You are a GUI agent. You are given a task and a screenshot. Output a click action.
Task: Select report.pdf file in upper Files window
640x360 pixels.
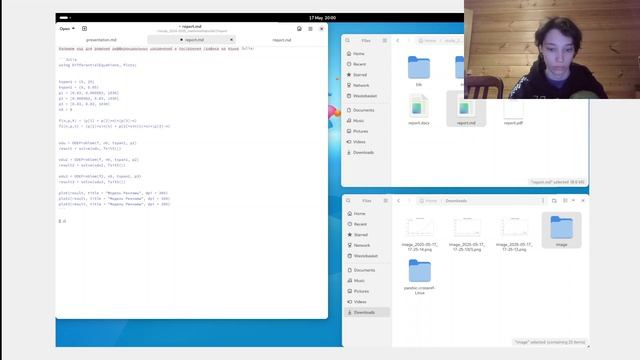click(513, 110)
